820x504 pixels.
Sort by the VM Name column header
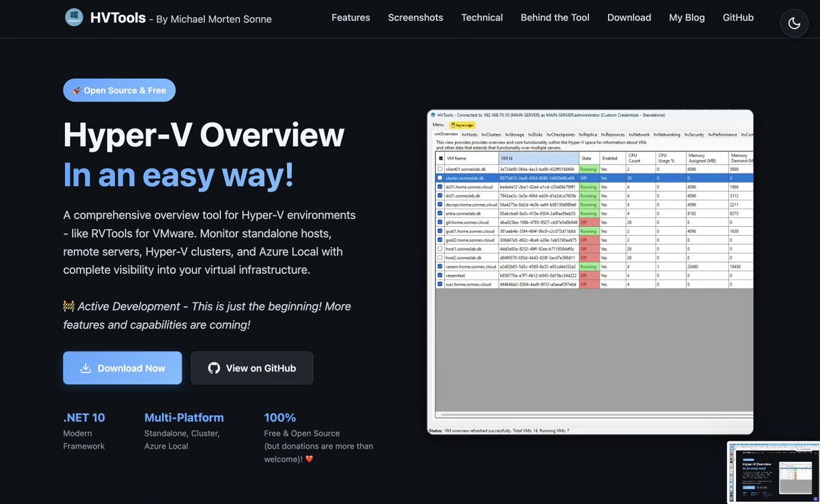pos(471,158)
